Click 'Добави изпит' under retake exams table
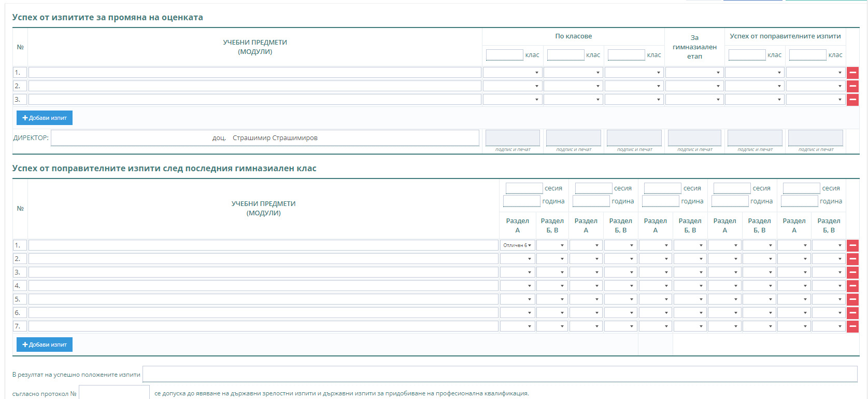 pos(45,345)
